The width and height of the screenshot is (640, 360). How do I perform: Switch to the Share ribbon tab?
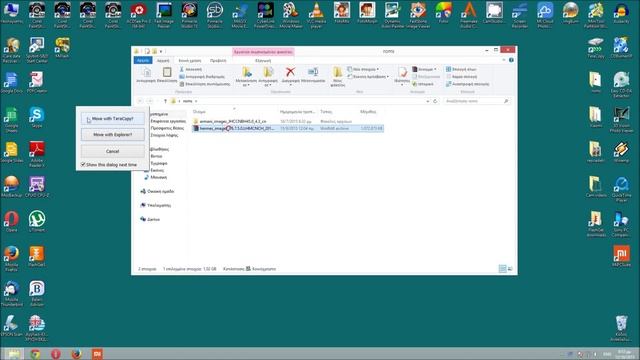(190, 60)
